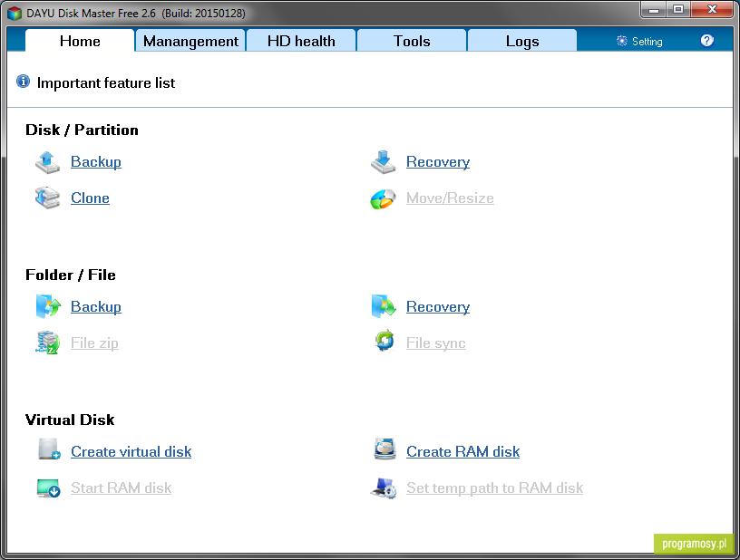Open Folder / File Recovery link
Viewport: 740px width, 560px height.
[438, 306]
